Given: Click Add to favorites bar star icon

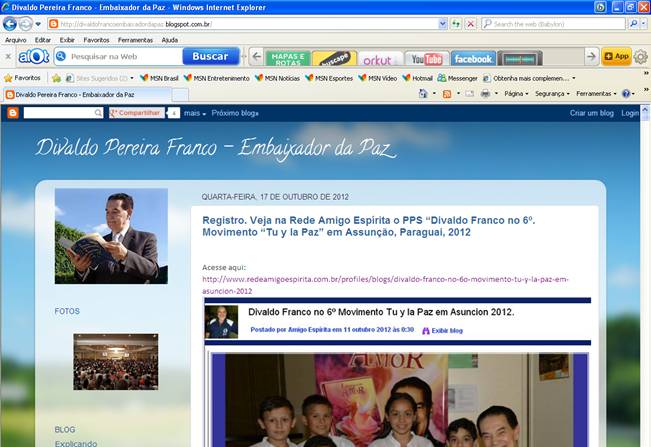Looking at the screenshot, I should click(56, 78).
